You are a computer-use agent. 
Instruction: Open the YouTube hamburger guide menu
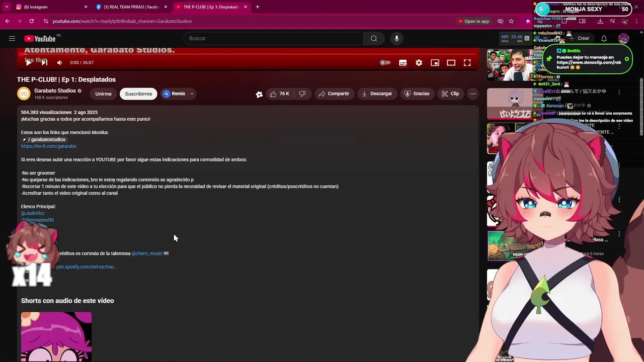(12, 38)
